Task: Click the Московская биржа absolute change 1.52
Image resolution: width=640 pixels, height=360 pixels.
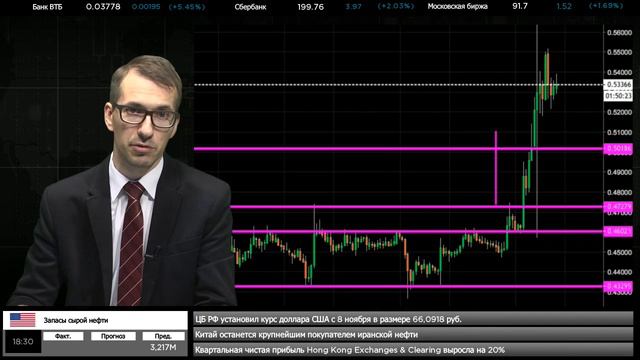Action: click(x=564, y=6)
